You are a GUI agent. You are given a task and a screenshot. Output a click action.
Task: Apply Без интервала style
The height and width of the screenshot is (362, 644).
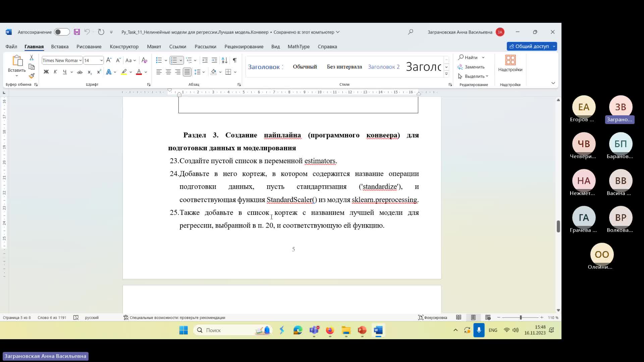pyautogui.click(x=344, y=67)
